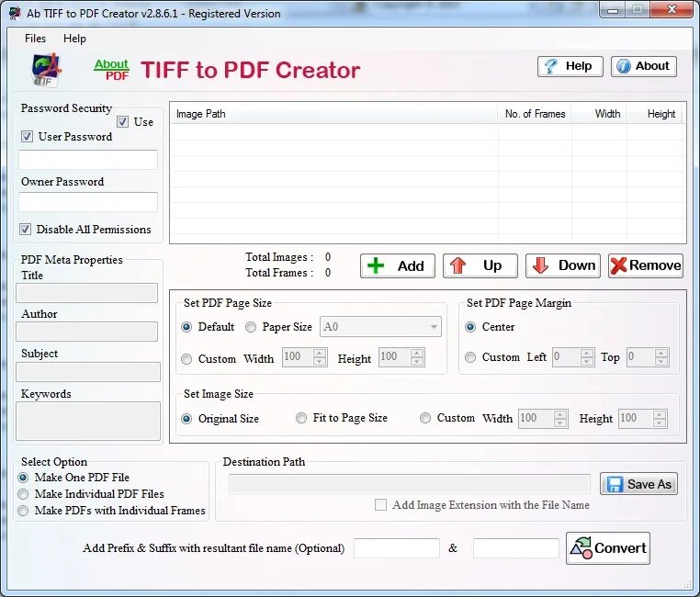
Task: Choose Original Size image option
Action: coord(186,419)
